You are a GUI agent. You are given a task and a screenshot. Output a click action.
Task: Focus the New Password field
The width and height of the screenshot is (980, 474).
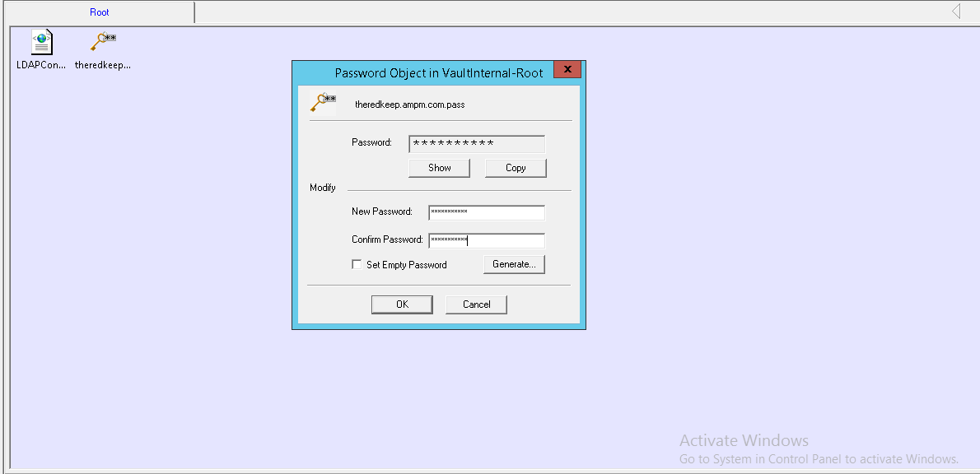click(x=486, y=212)
